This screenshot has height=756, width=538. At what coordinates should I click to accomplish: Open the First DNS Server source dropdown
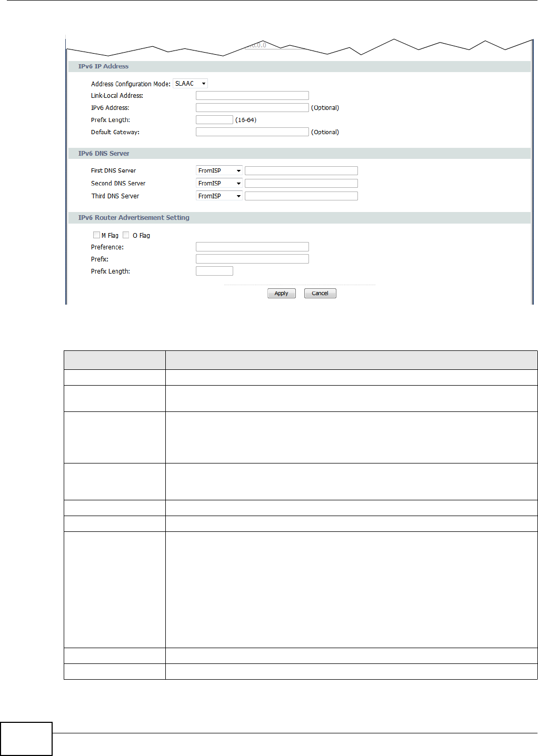click(219, 170)
